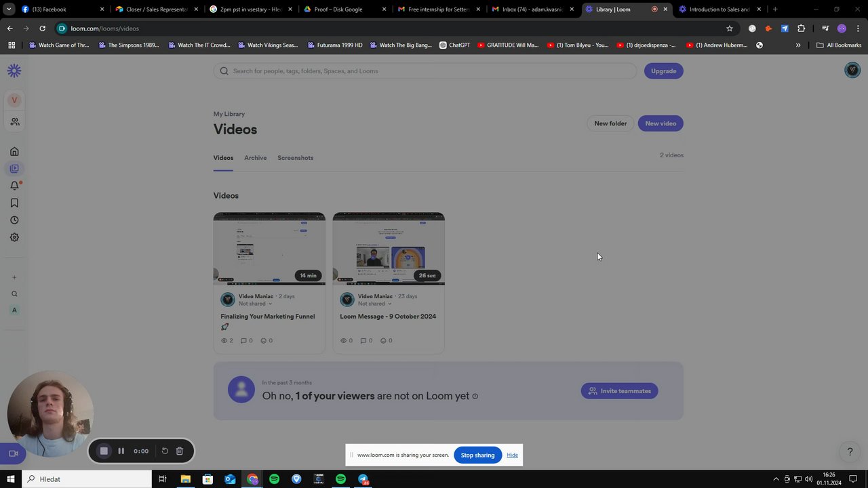The width and height of the screenshot is (868, 488).
Task: Expand 'Not shared' dropdown on Finalizing Your Marketing Funnel
Action: pyautogui.click(x=255, y=304)
